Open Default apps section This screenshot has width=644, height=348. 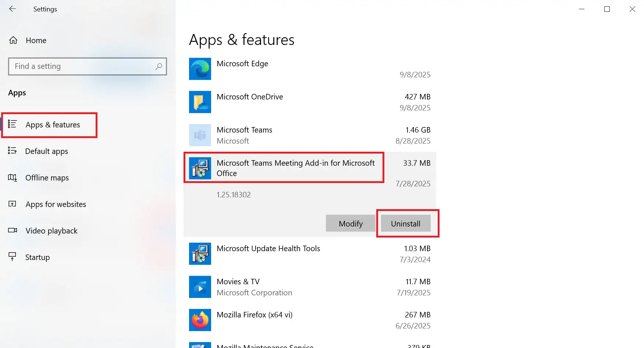(46, 151)
